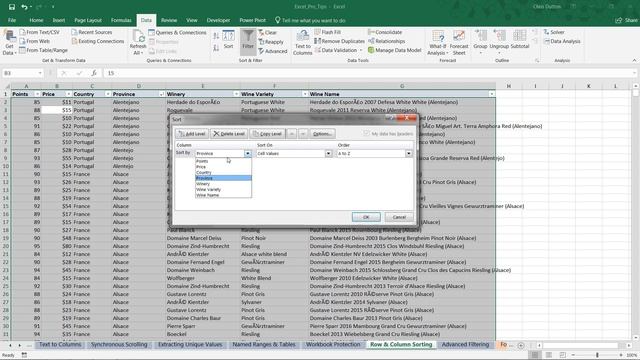Select Price in the column list

(223, 167)
